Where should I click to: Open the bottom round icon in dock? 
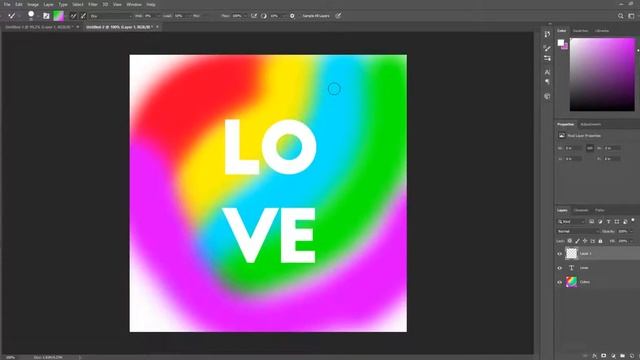coord(547,96)
